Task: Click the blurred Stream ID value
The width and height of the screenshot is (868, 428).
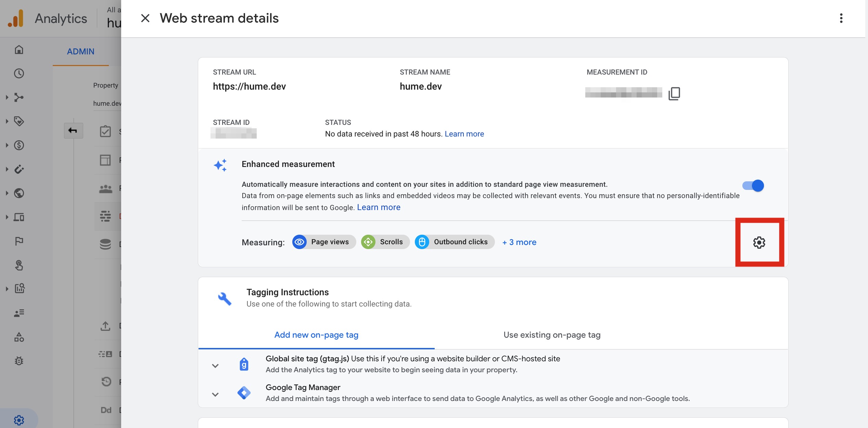Action: click(x=233, y=133)
